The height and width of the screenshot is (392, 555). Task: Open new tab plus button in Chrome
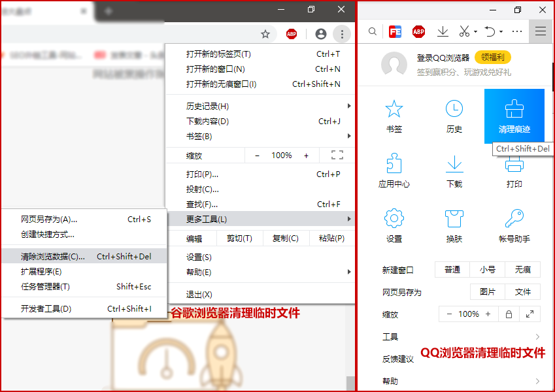tap(109, 11)
